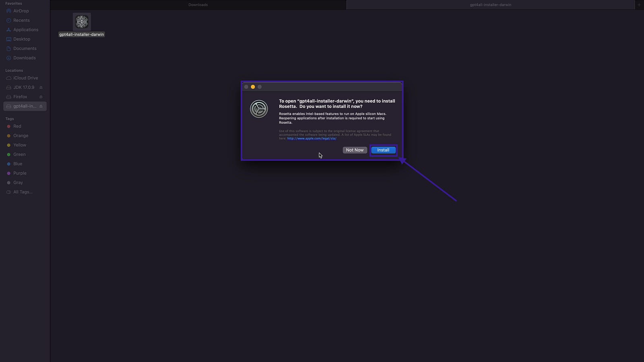
Task: Open the Downloads sidebar folder
Action: click(24, 58)
